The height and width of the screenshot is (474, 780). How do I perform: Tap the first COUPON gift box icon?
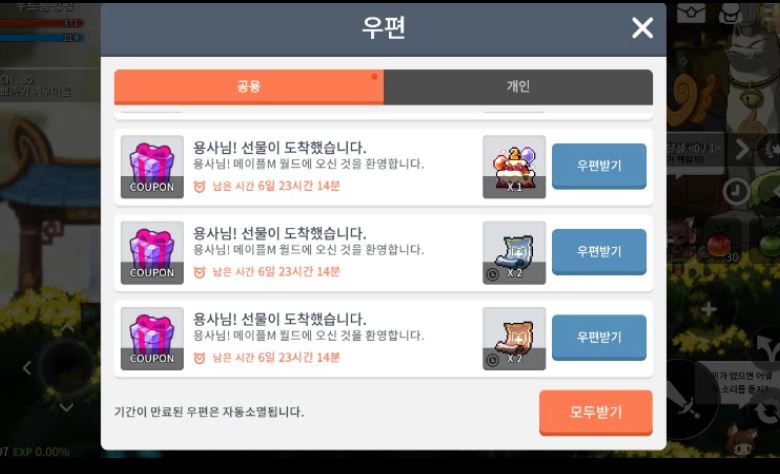pos(152,167)
